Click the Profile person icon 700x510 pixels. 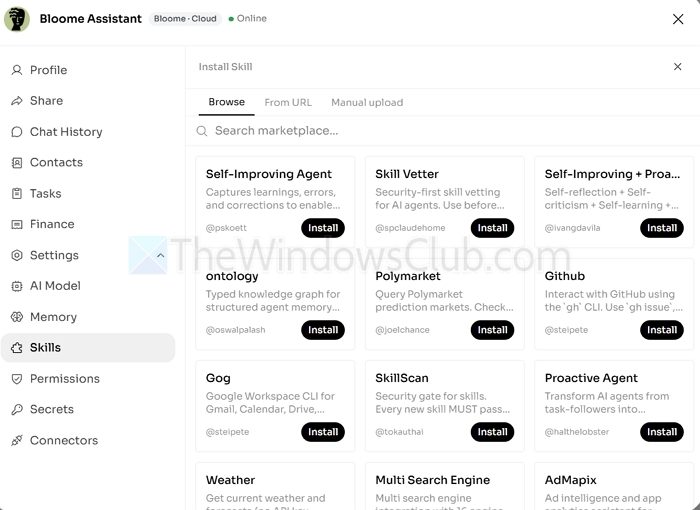point(17,70)
